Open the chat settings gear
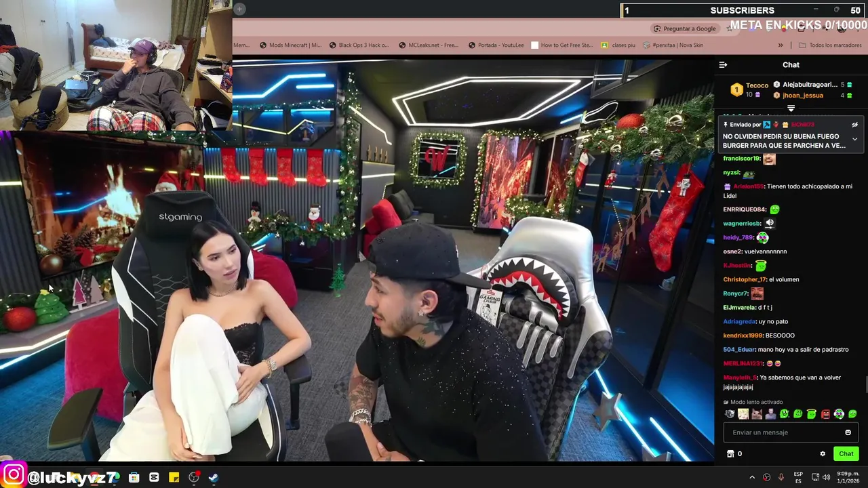The height and width of the screenshot is (488, 868). coord(823,454)
